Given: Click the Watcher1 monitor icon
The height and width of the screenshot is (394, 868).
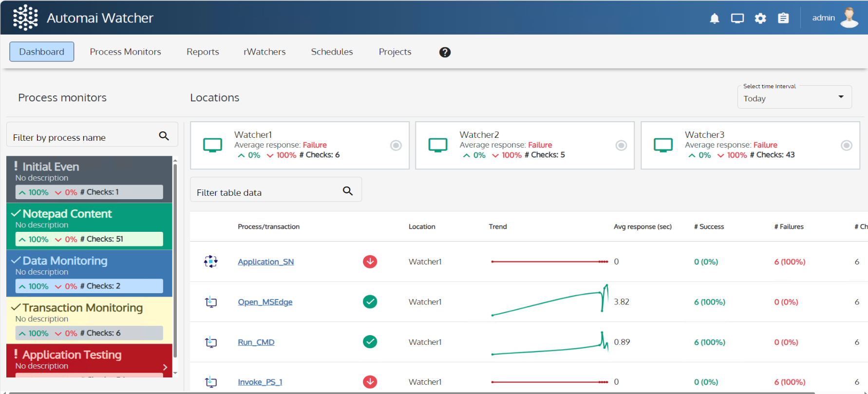Looking at the screenshot, I should click(x=212, y=145).
